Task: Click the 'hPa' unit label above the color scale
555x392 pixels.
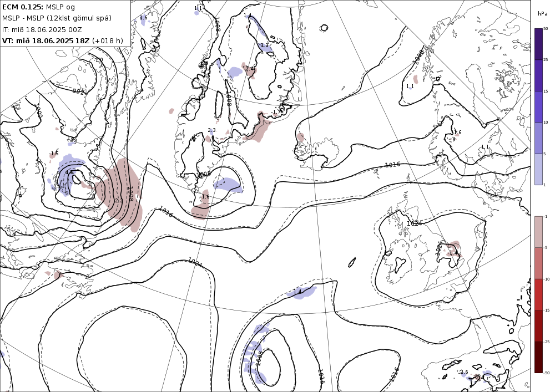Action: 542,14
